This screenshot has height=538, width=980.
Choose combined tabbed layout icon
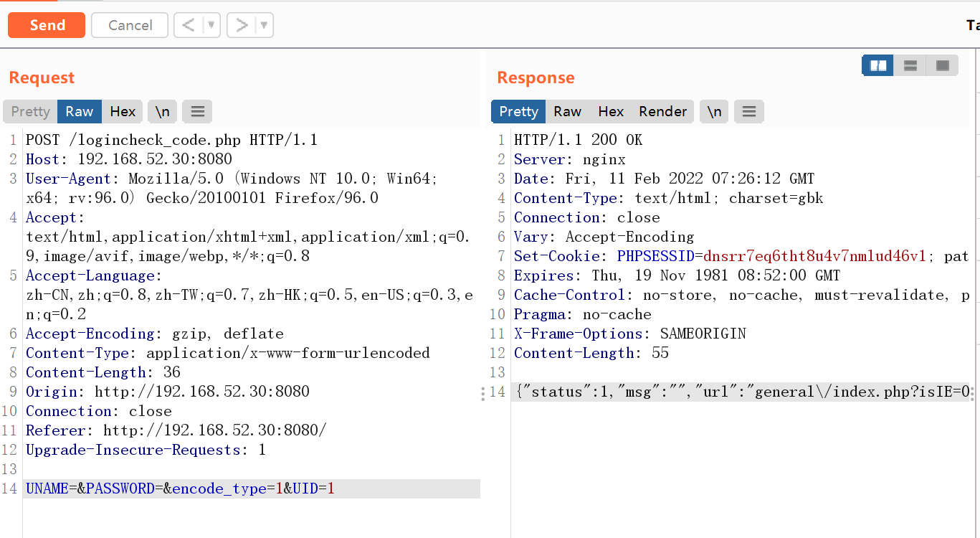[943, 66]
